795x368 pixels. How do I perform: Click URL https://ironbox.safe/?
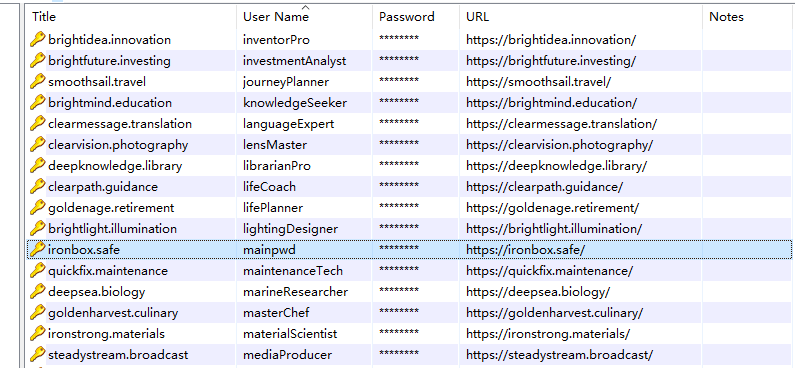[x=526, y=250]
